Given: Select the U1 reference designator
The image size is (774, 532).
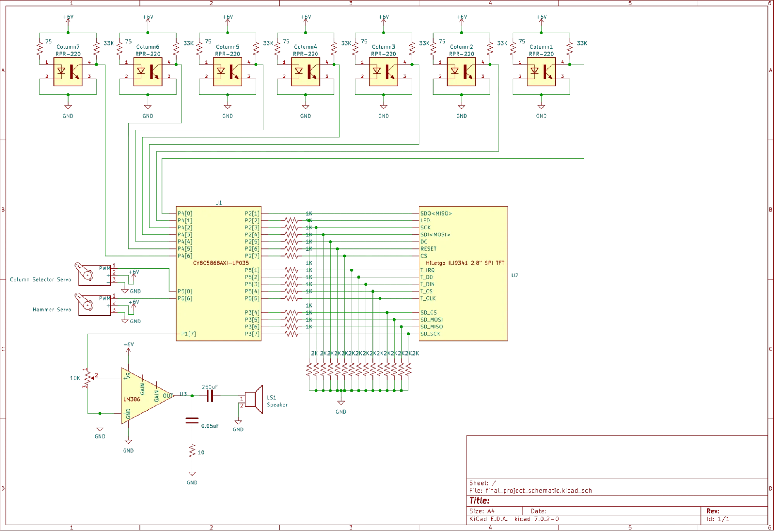Looking at the screenshot, I should point(219,203).
